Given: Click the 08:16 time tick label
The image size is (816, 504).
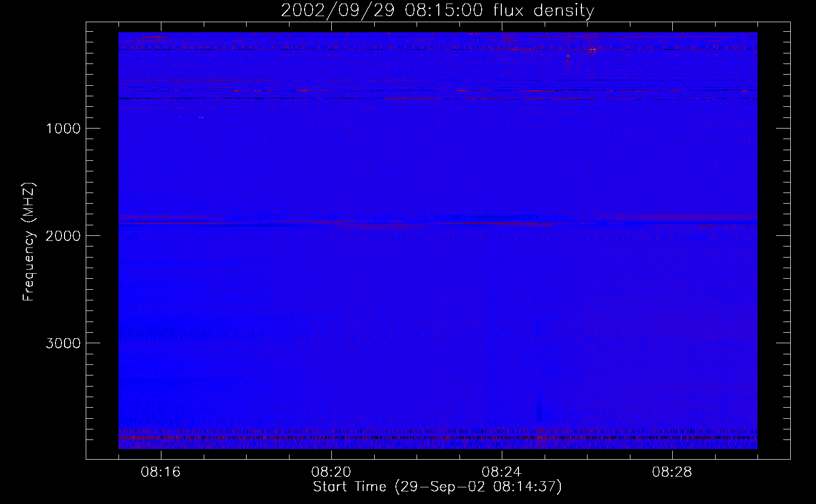Looking at the screenshot, I should tap(160, 472).
